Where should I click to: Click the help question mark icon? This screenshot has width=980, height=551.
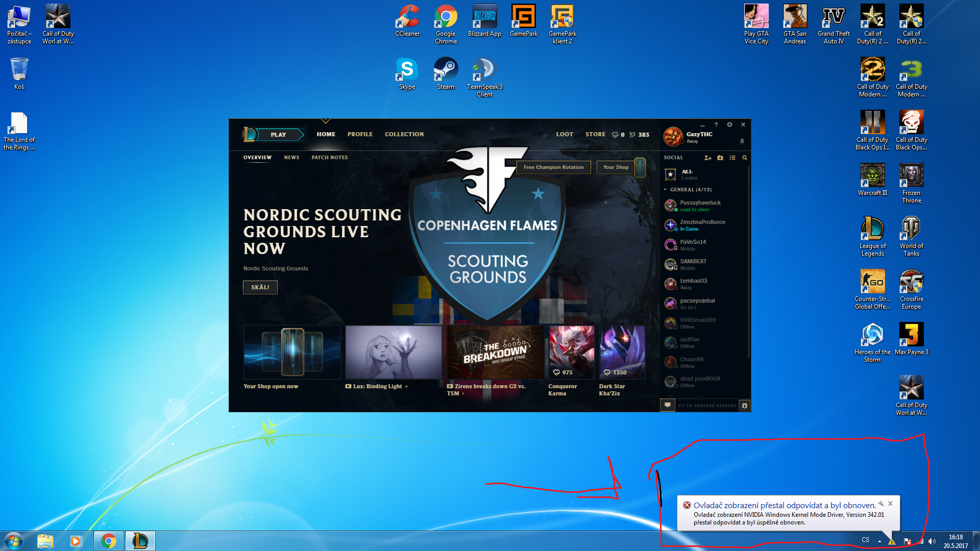pyautogui.click(x=716, y=124)
